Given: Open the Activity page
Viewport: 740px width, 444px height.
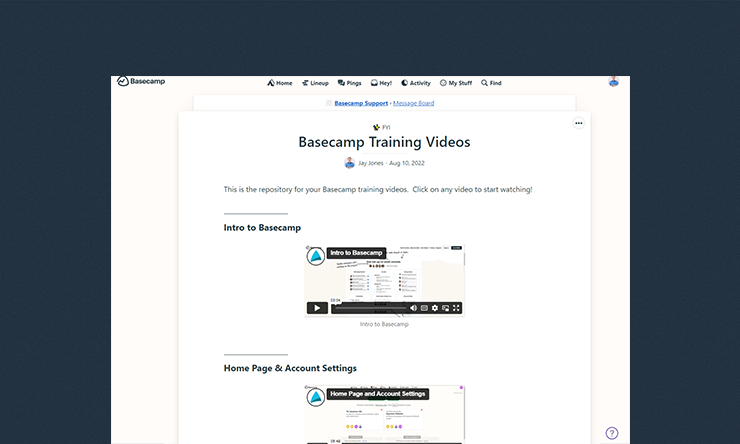Looking at the screenshot, I should coord(416,83).
